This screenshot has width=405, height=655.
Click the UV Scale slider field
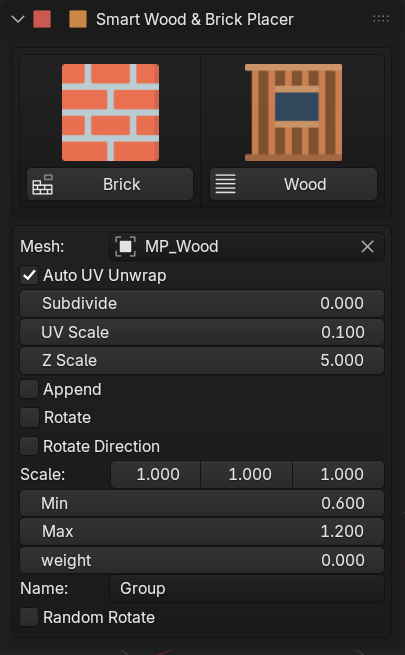(x=202, y=332)
